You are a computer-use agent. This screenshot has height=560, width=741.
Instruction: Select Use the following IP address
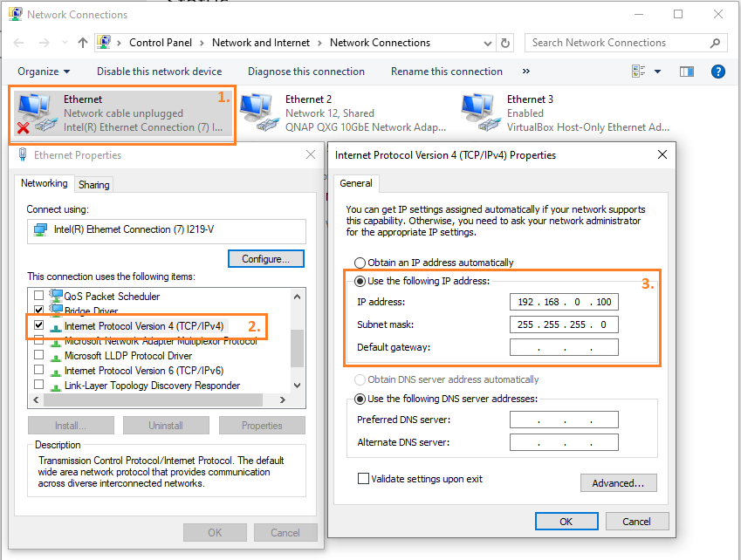(x=360, y=281)
